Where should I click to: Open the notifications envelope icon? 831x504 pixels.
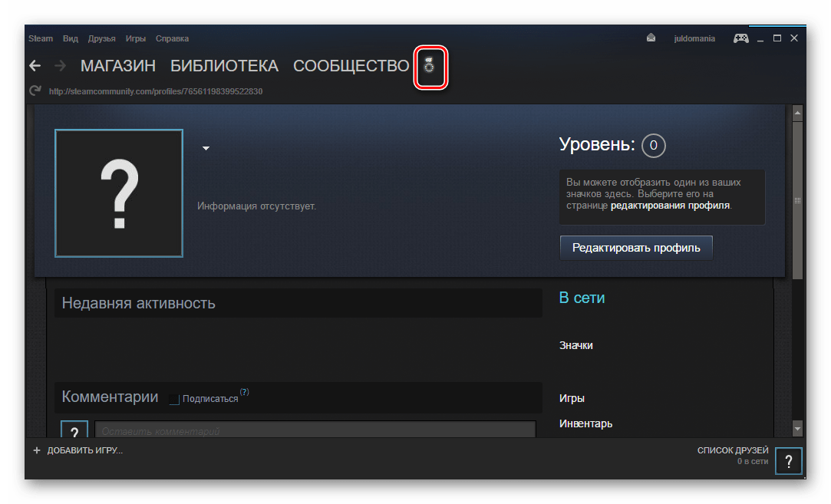click(x=651, y=38)
